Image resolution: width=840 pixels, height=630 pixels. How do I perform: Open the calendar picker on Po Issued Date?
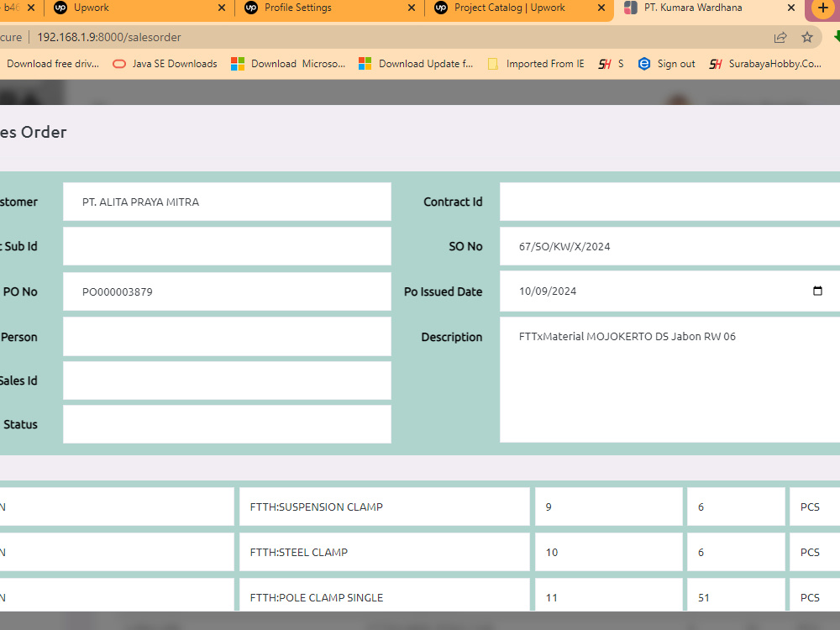816,291
